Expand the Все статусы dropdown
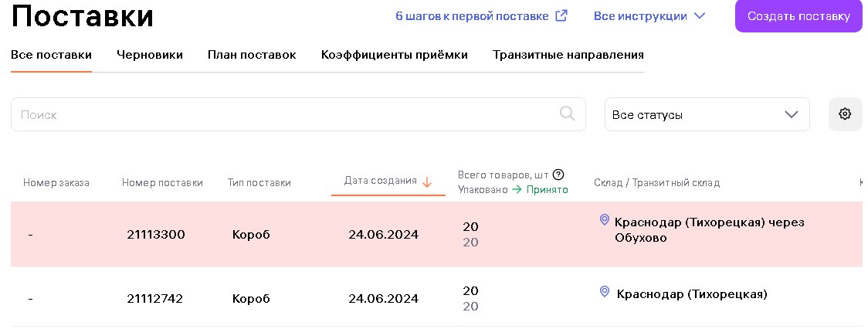Viewport: 868px width, 329px height. coord(707,114)
